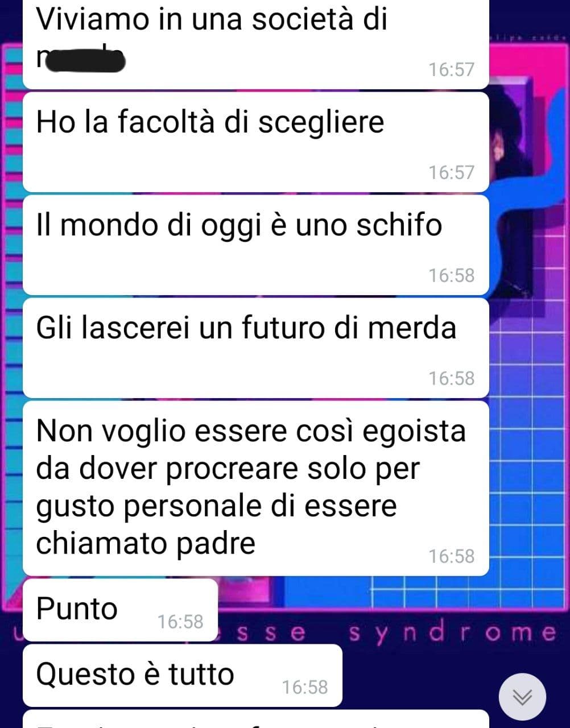The image size is (570, 728).
Task: Select the message 'Ho la facoltà di scegliere'
Action: click(x=255, y=142)
